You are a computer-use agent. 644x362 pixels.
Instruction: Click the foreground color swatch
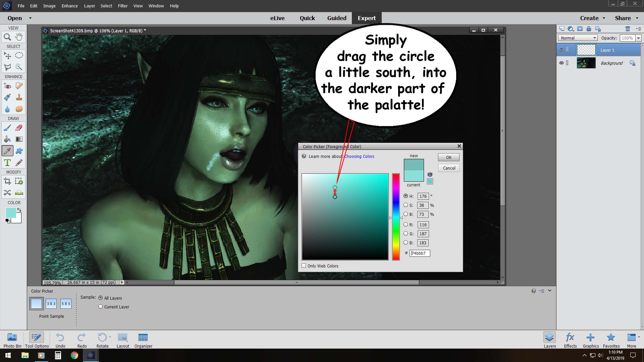[x=11, y=213]
